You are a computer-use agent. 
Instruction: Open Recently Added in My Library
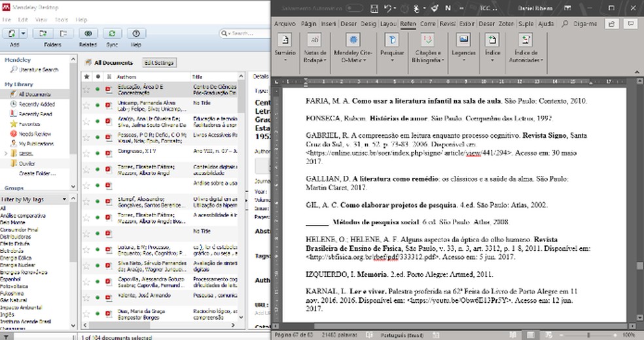(x=37, y=104)
